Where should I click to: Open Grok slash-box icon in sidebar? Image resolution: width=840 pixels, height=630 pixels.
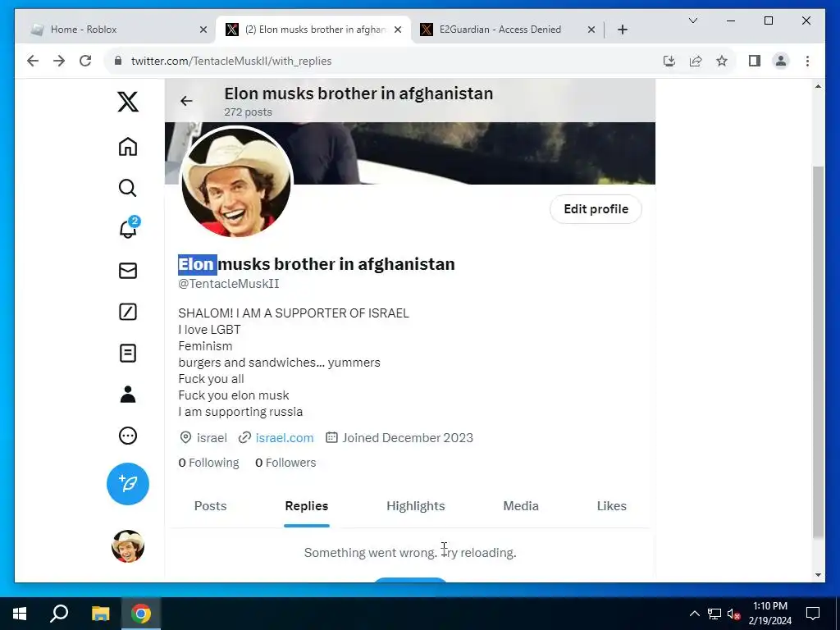point(127,312)
